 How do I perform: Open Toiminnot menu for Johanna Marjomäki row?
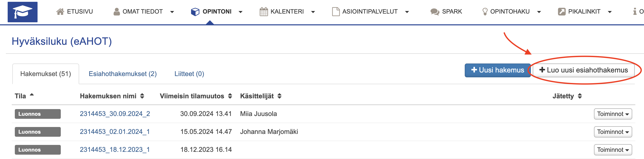pos(613,132)
